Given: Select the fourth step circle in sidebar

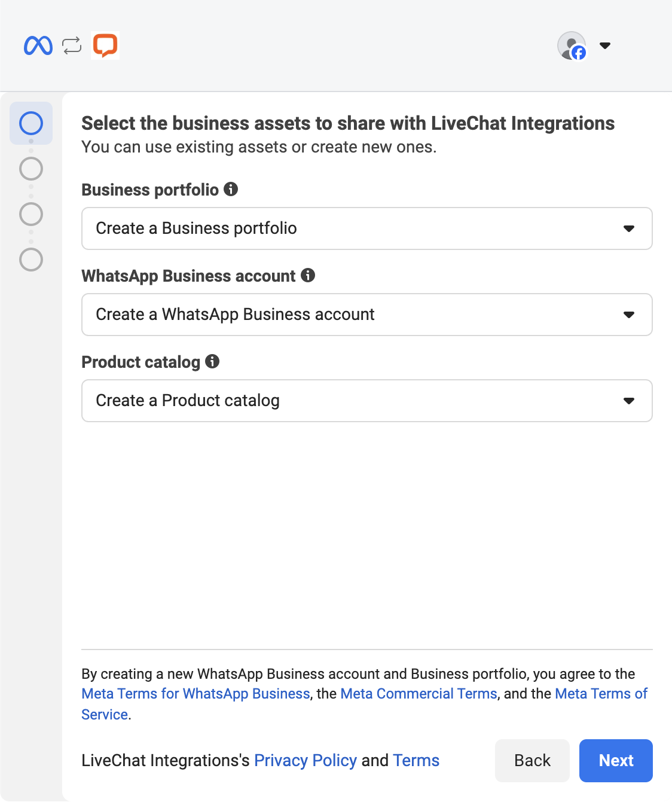Looking at the screenshot, I should [31, 260].
